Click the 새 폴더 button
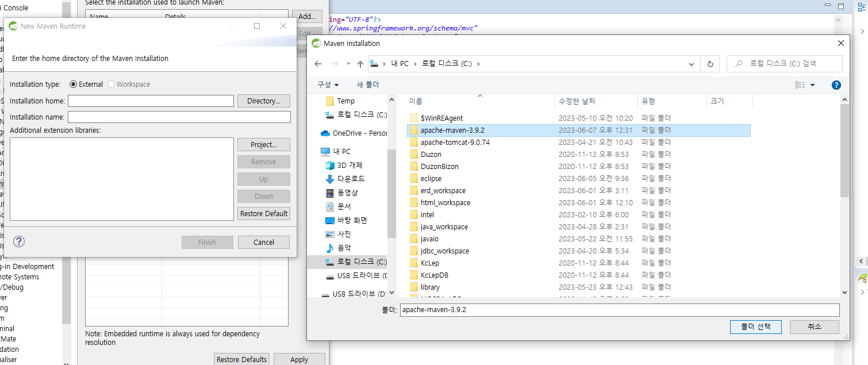This screenshot has height=365, width=868. [368, 84]
